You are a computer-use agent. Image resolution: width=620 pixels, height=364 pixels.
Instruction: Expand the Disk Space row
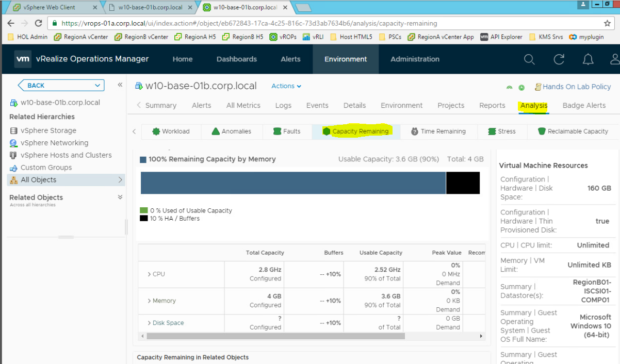tap(149, 323)
